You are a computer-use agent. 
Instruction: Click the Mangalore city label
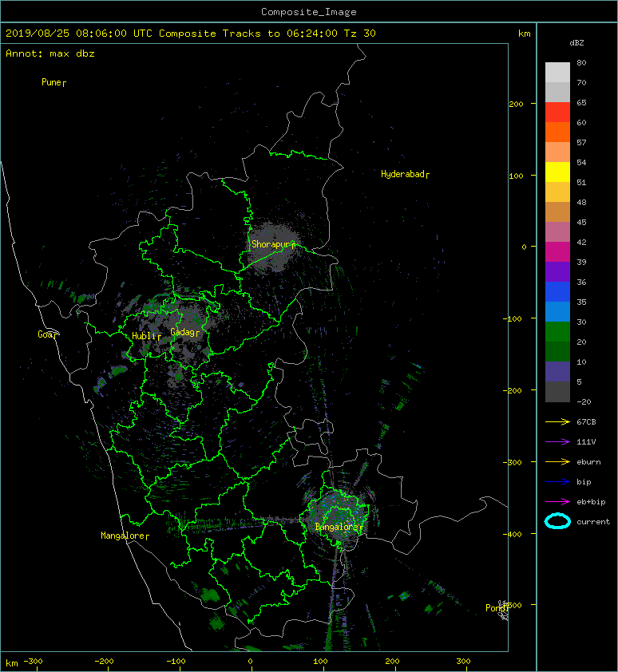(x=123, y=536)
